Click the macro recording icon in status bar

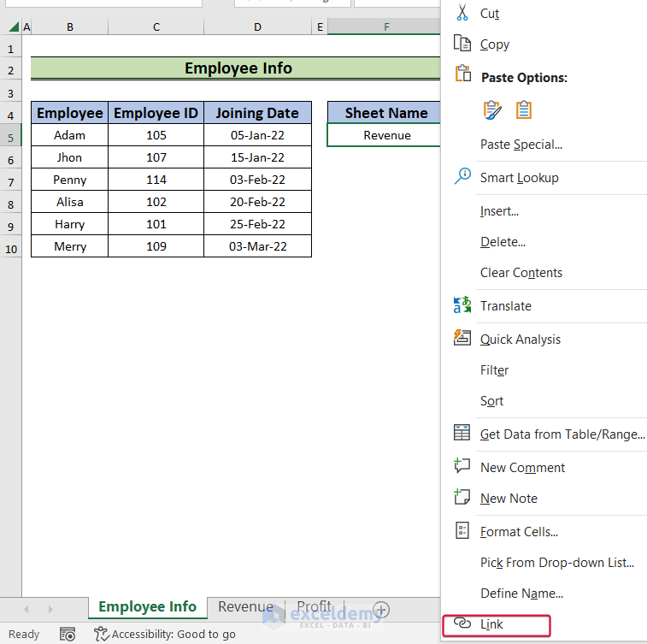68,634
